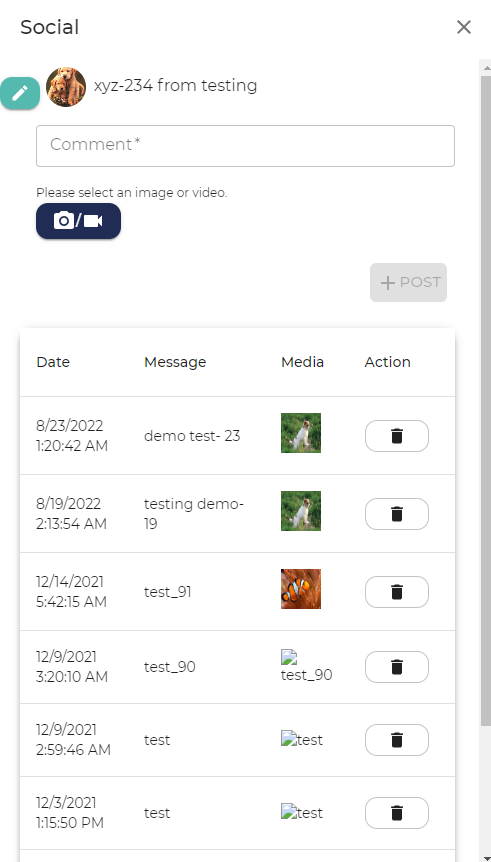
Task: Click the puppies profile avatar
Action: 66,87
